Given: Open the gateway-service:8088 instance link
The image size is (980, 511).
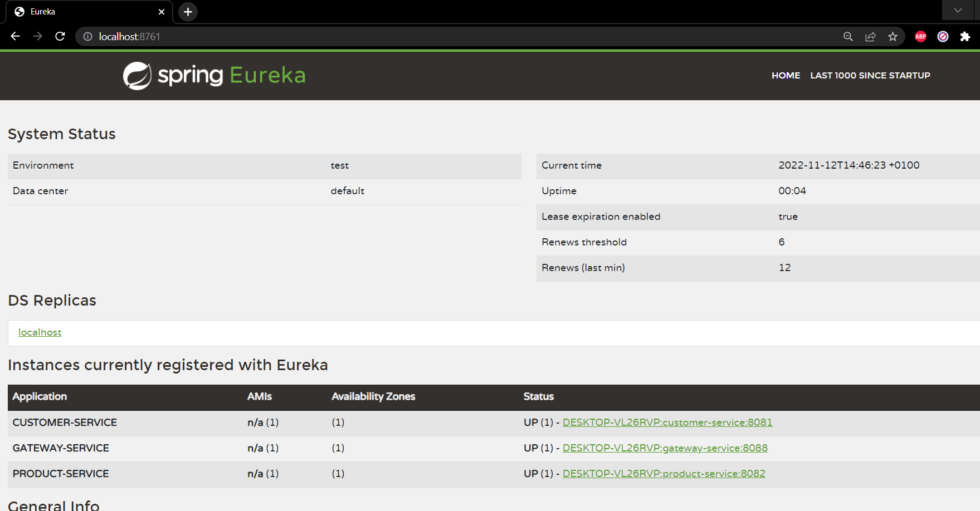Looking at the screenshot, I should click(665, 448).
